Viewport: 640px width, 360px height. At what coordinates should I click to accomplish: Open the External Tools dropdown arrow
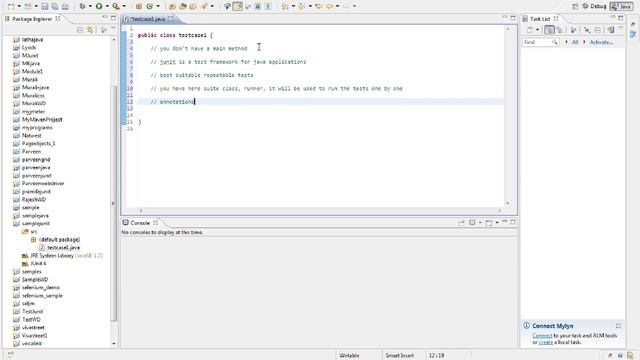[x=124, y=6]
